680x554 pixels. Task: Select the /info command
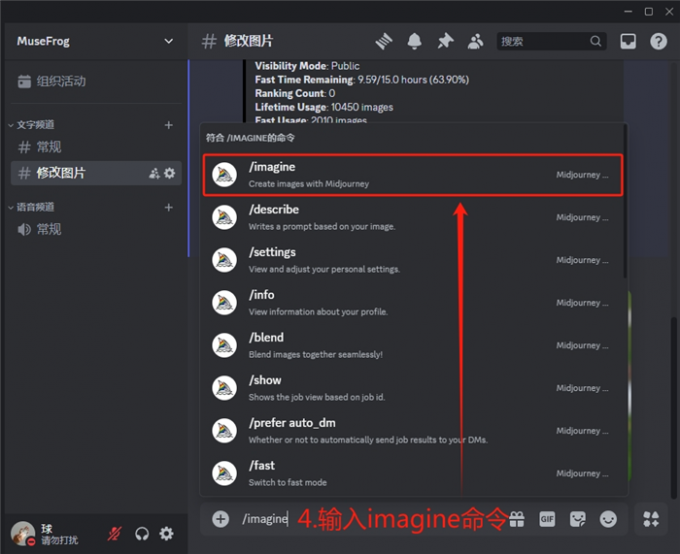click(413, 302)
